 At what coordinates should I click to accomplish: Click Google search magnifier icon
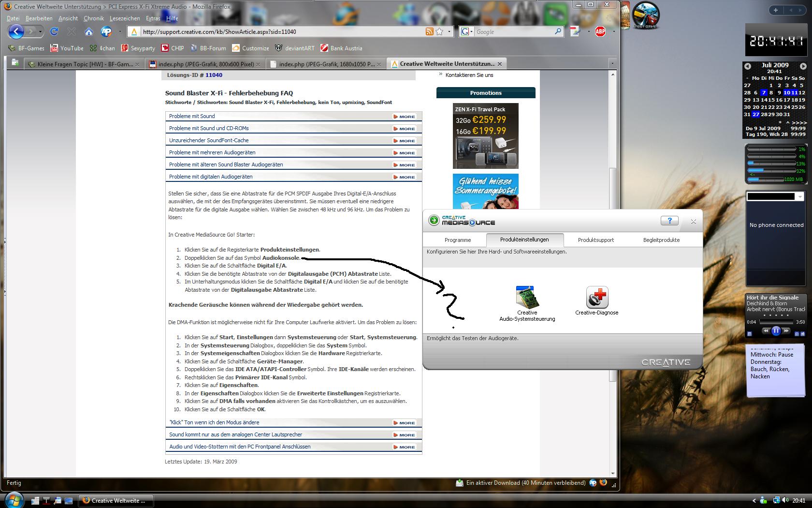(x=558, y=31)
